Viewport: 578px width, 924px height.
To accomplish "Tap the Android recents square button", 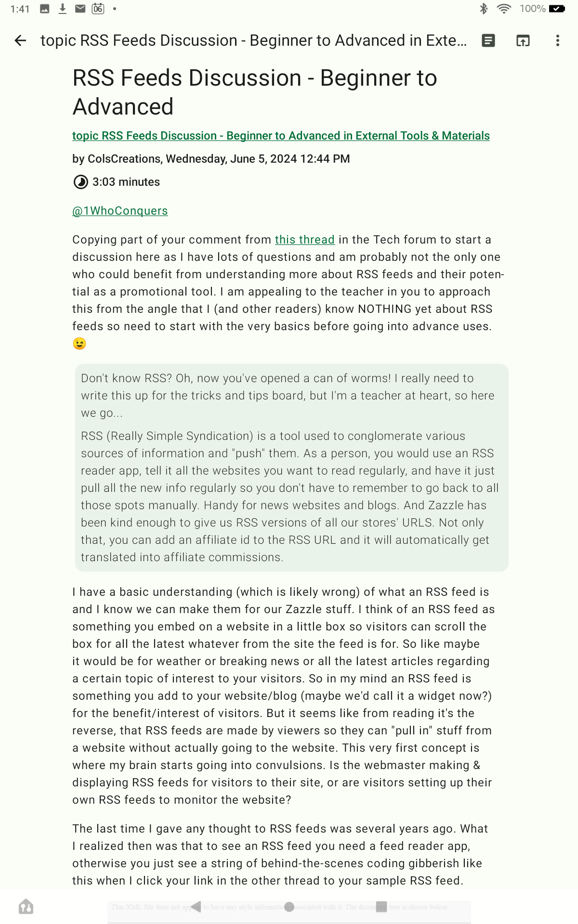I will 381,907.
